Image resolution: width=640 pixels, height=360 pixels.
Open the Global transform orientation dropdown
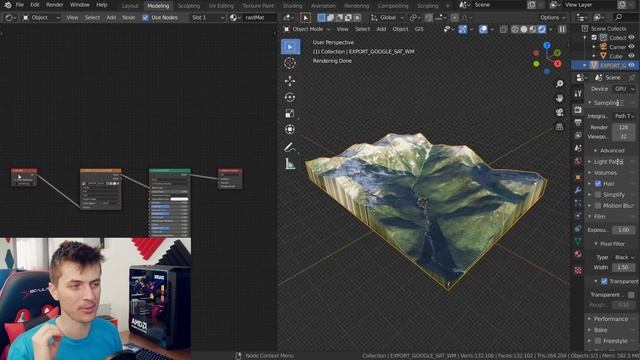[387, 18]
